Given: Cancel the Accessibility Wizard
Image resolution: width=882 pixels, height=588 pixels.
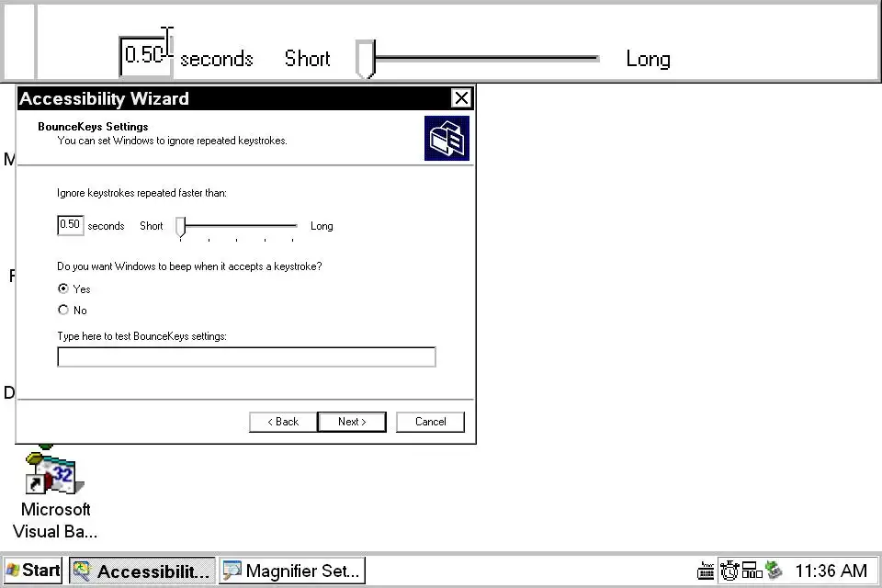Looking at the screenshot, I should pyautogui.click(x=430, y=422).
